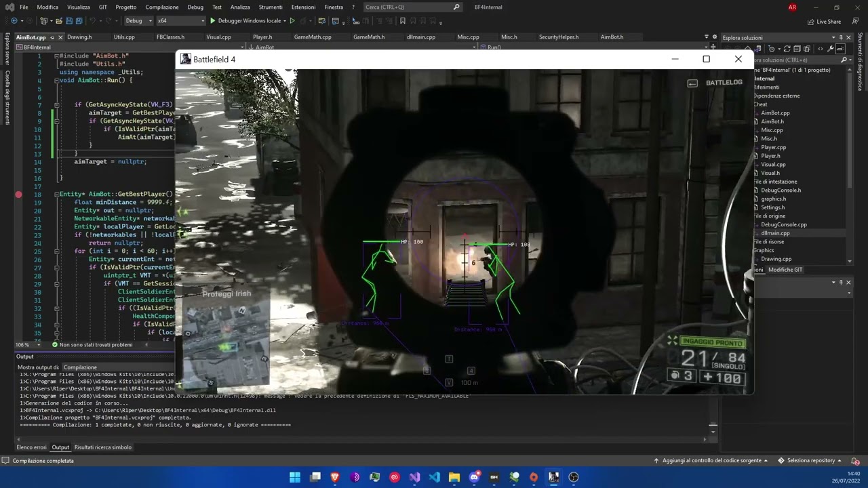Click the bookmark icon in toolbar
Viewport: 868px width, 488px height.
(403, 21)
